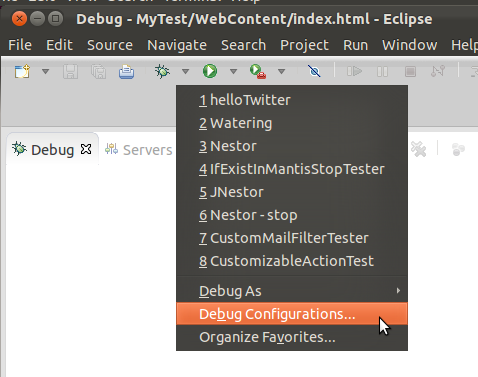Click the Save disk icon

70,71
